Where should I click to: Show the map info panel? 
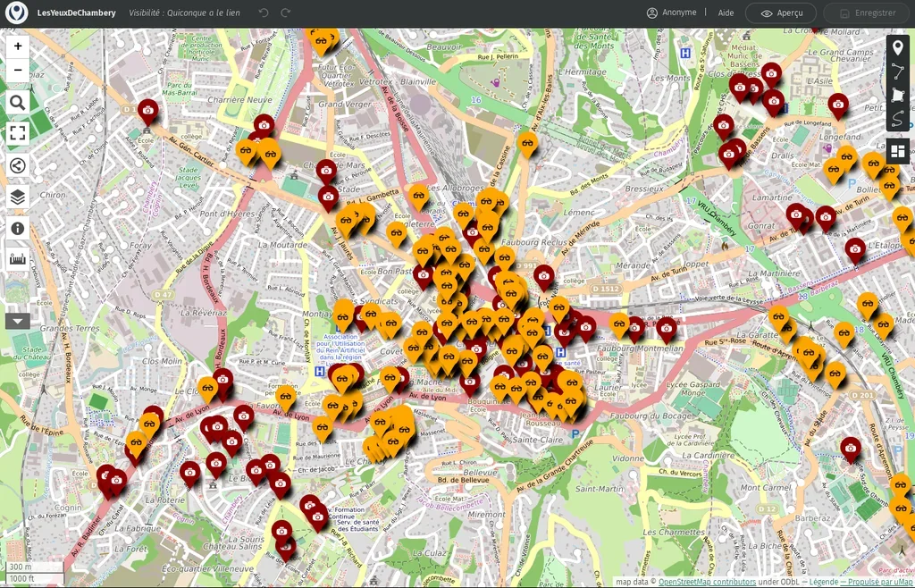[18, 228]
